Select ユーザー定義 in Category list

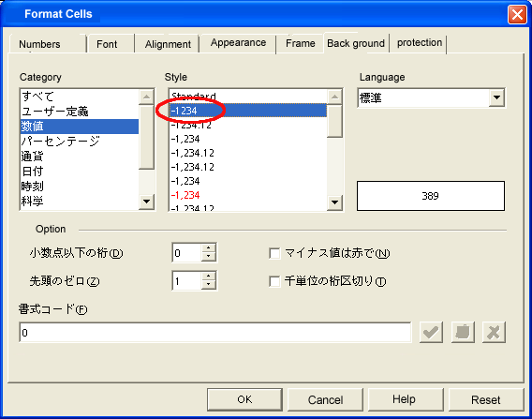coord(80,112)
